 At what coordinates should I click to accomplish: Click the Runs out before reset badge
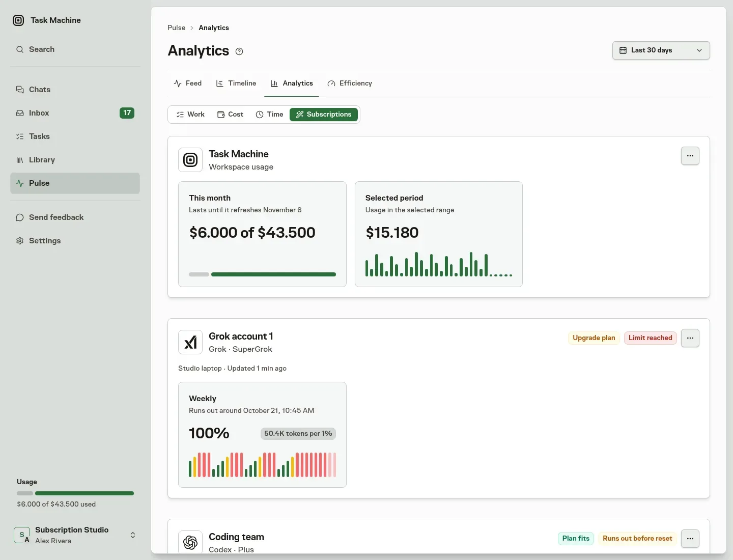pos(637,539)
